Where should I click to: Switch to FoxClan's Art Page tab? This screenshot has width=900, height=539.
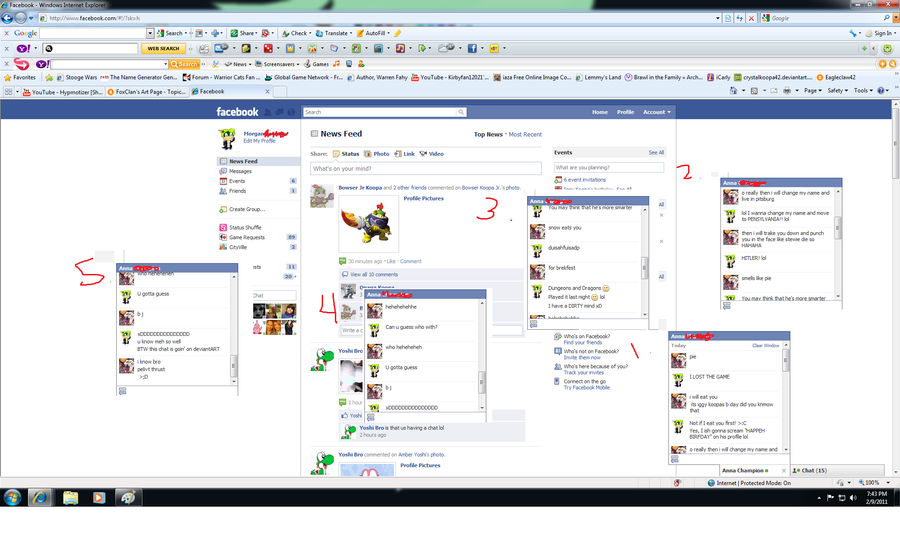click(x=147, y=91)
